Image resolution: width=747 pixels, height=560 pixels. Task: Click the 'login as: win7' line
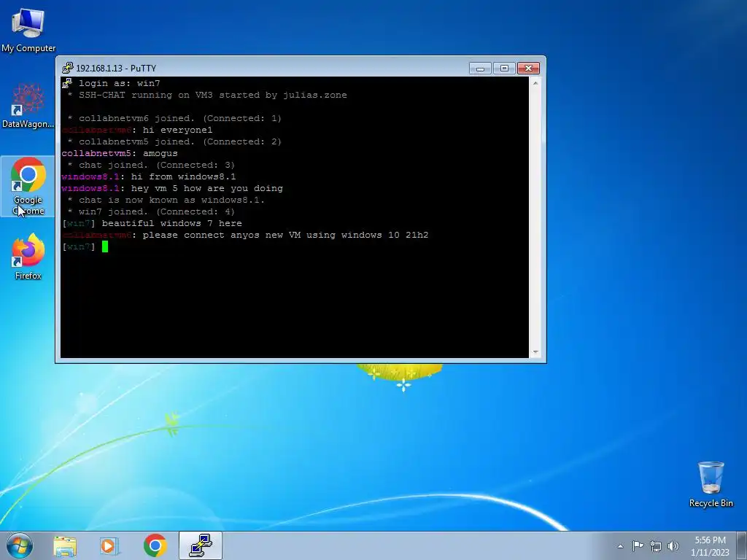(119, 83)
